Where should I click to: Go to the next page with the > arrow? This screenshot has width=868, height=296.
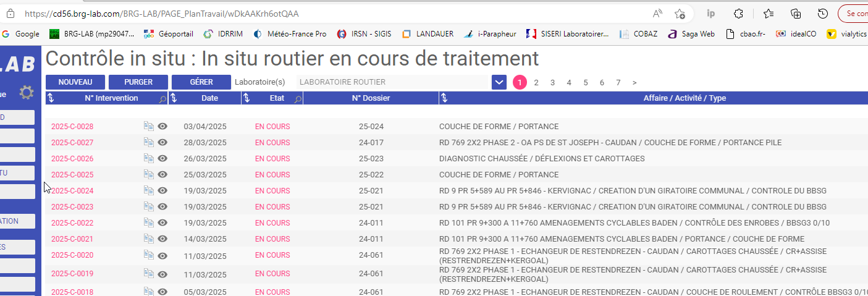pyautogui.click(x=634, y=82)
